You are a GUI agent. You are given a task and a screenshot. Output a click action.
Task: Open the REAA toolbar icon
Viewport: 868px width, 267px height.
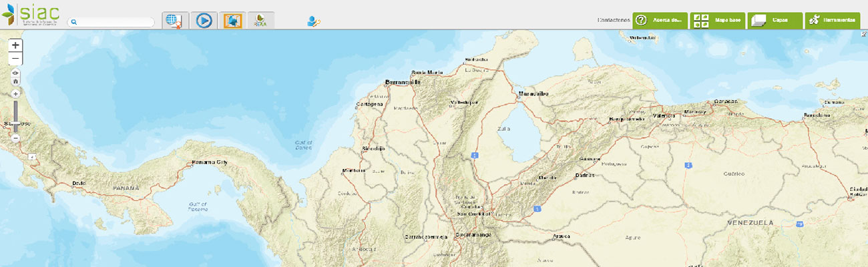(x=260, y=20)
